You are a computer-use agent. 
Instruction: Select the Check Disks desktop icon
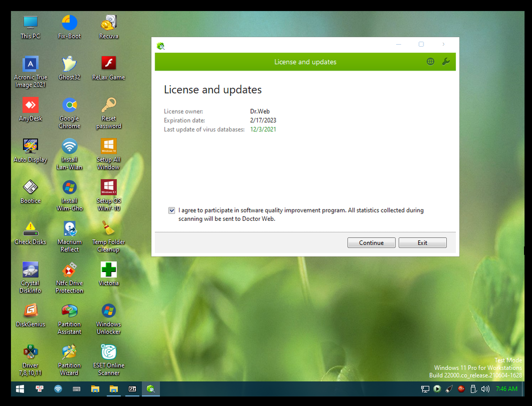pos(30,233)
